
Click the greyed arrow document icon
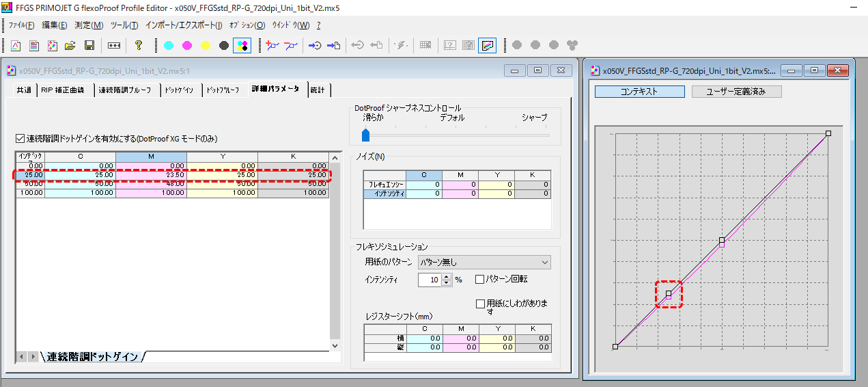click(376, 45)
